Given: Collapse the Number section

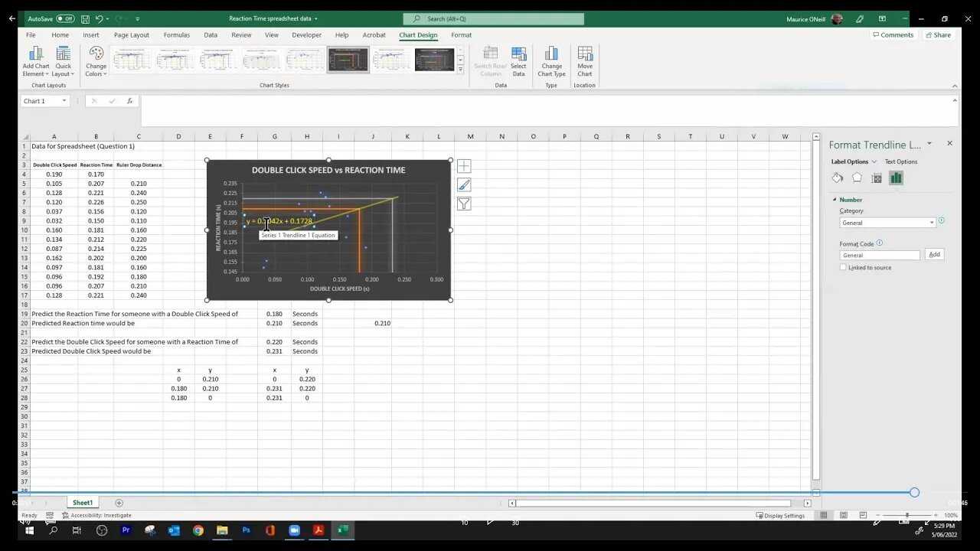Looking at the screenshot, I should [x=835, y=200].
